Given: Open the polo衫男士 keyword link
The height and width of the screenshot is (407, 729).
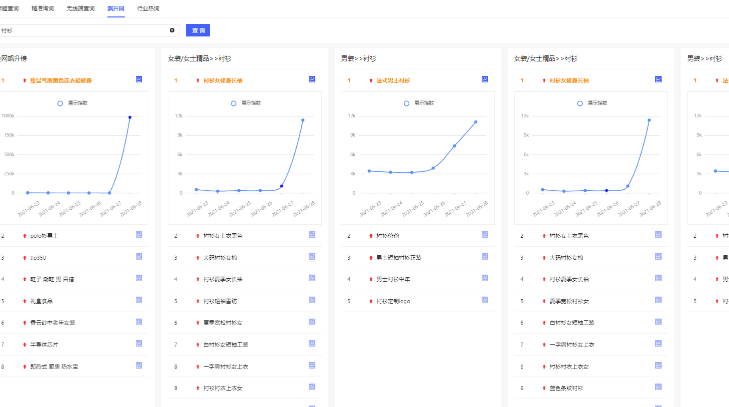Looking at the screenshot, I should coord(41,236).
